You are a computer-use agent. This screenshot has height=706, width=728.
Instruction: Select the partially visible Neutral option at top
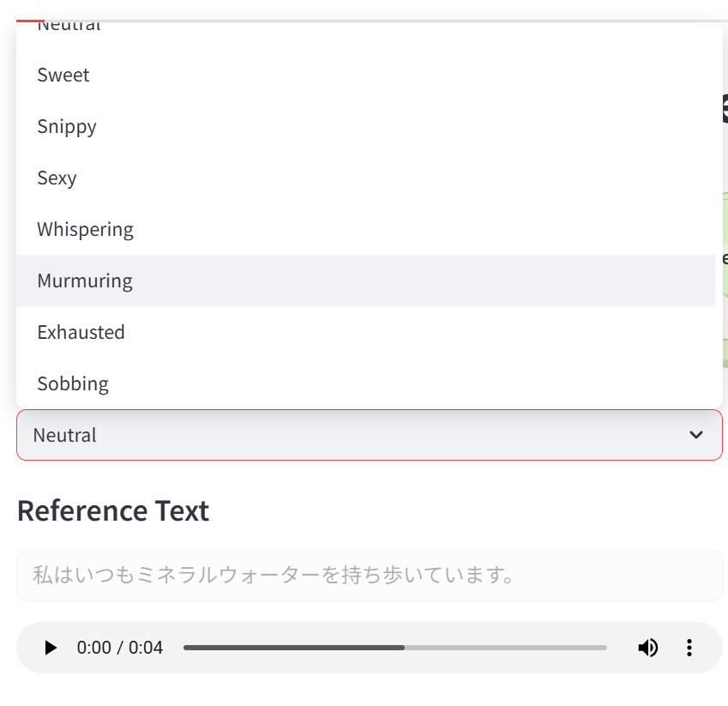[69, 27]
